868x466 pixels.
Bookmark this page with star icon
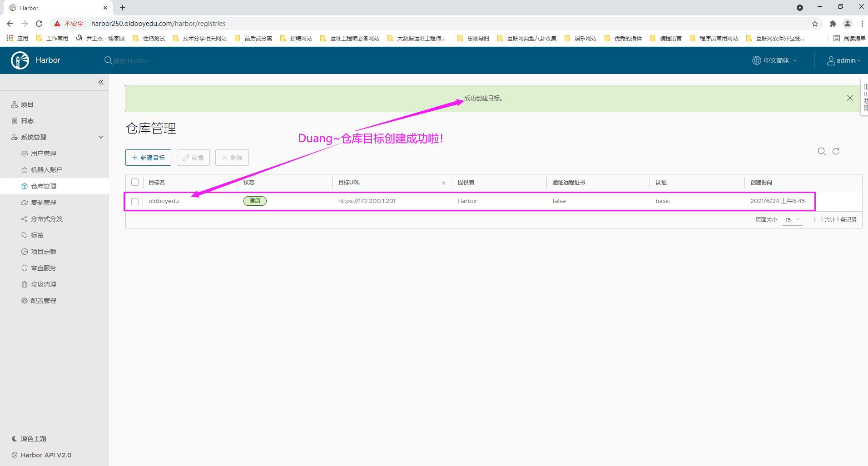click(815, 24)
